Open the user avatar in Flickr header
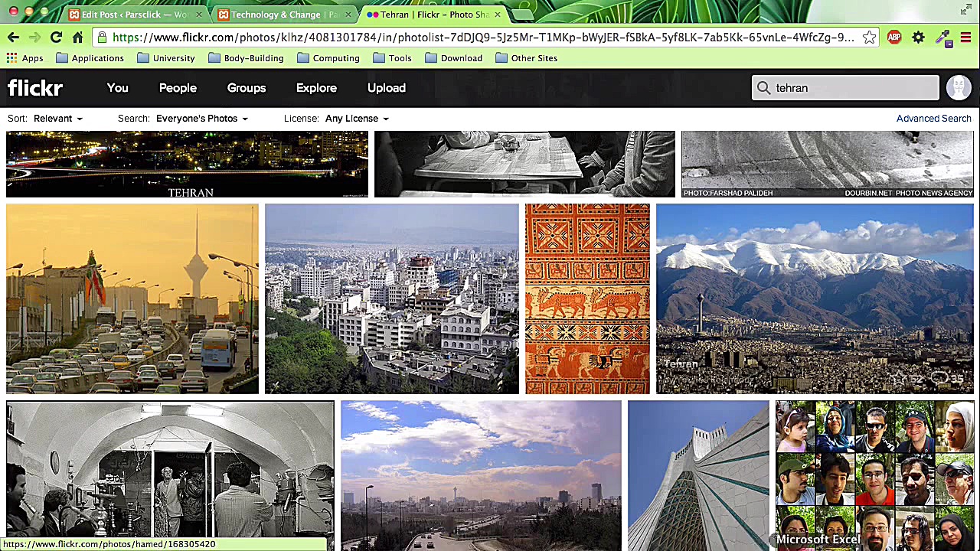The height and width of the screenshot is (551, 980). coord(959,88)
